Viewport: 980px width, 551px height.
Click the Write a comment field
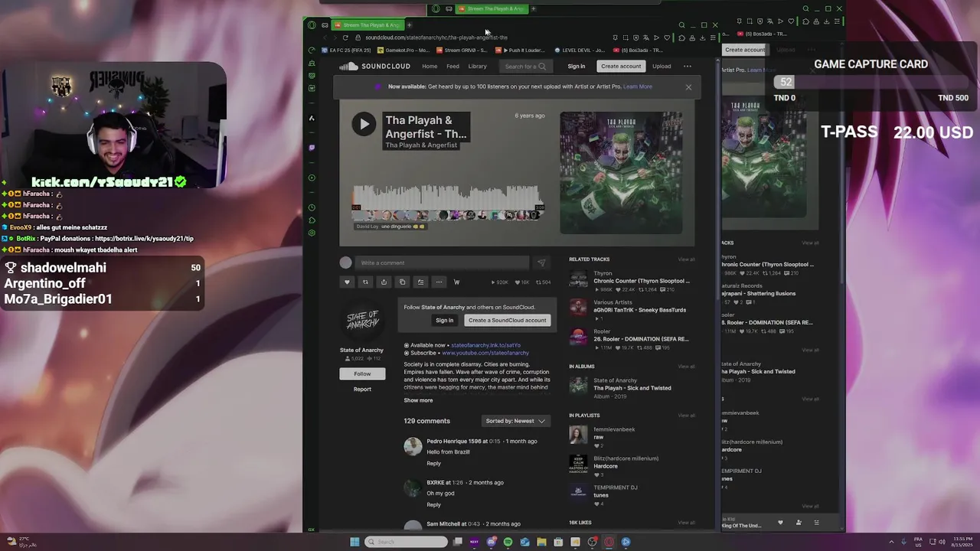pos(443,262)
